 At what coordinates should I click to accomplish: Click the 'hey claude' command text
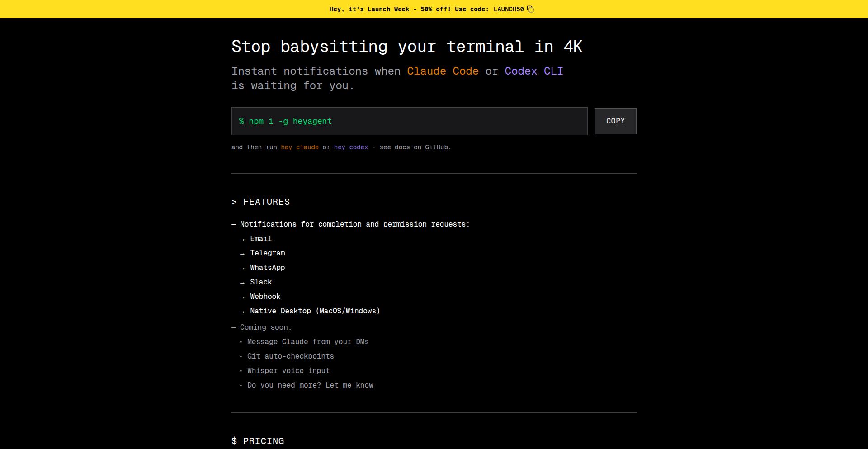click(300, 147)
